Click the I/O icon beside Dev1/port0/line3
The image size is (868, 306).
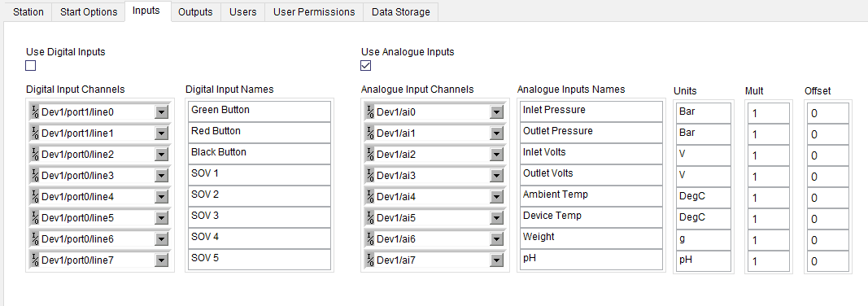click(35, 176)
